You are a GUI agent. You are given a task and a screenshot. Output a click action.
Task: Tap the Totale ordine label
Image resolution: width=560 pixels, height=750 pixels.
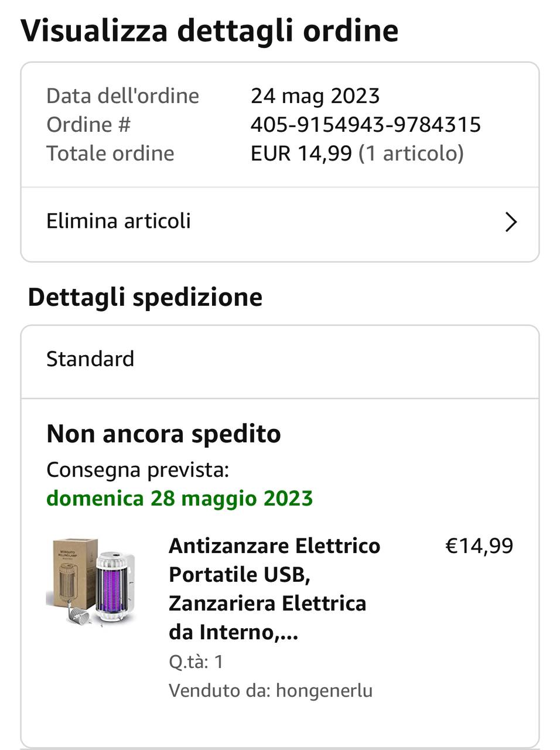click(x=110, y=153)
